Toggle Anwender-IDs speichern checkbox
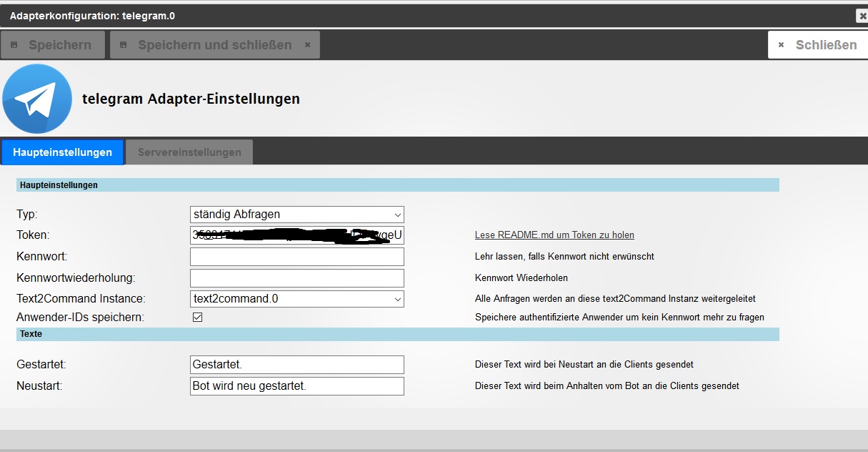The width and height of the screenshot is (868, 452). [x=198, y=317]
